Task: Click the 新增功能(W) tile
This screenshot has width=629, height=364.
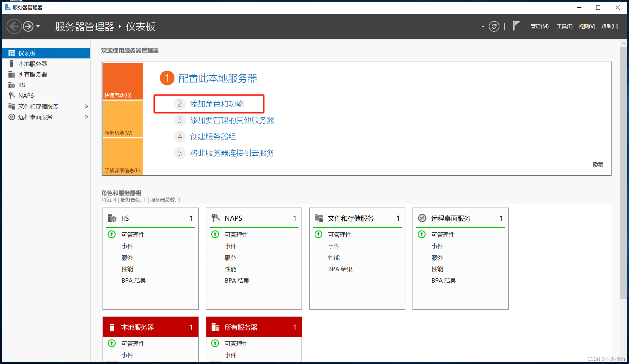Action: coord(123,119)
